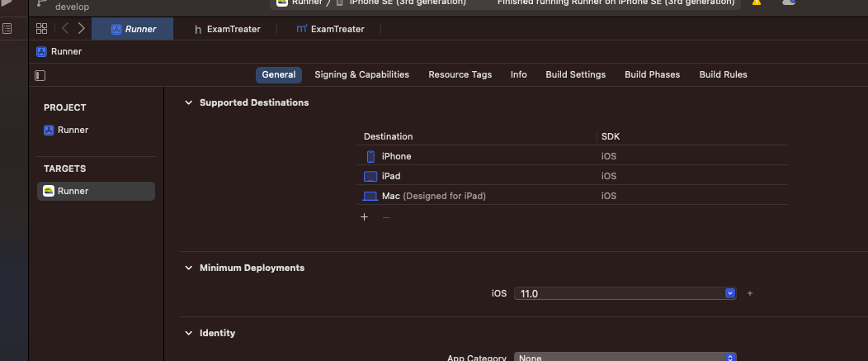Click the develop branch icon
This screenshot has width=868, height=361.
[x=41, y=2]
